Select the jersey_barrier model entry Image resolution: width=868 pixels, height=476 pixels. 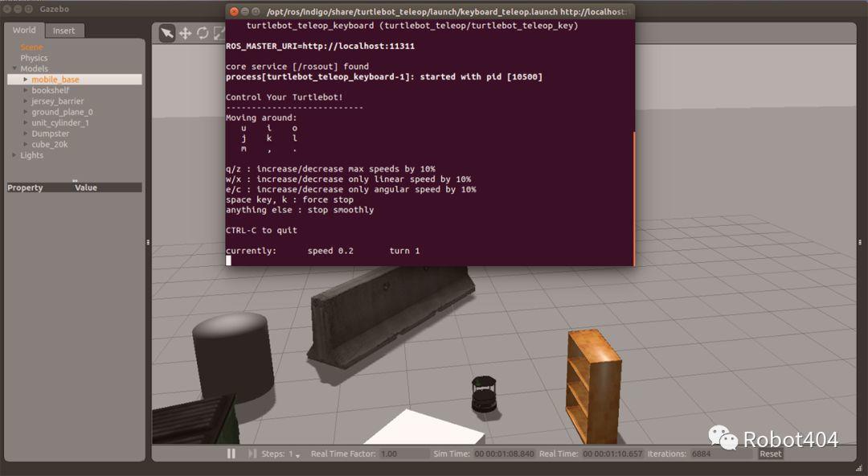pos(58,101)
